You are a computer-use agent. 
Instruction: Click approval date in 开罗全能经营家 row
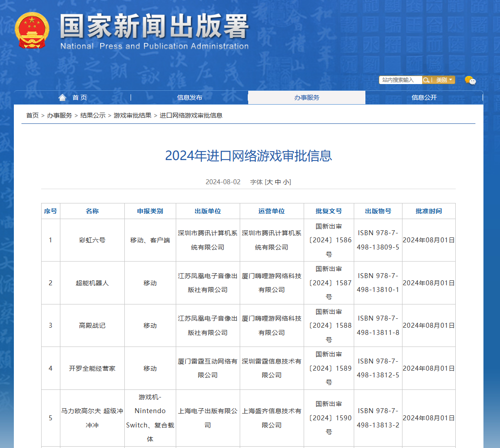click(x=428, y=368)
